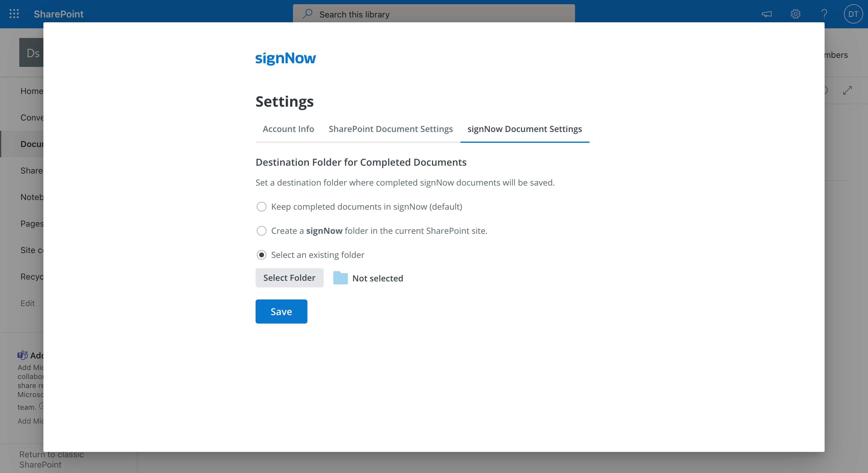Switch to the Account Info tab

click(x=288, y=129)
